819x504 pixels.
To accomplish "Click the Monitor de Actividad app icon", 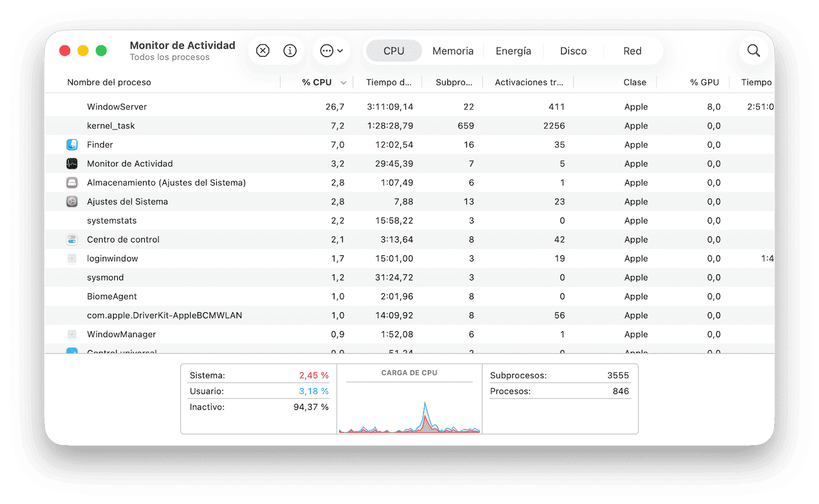I will pos(72,164).
